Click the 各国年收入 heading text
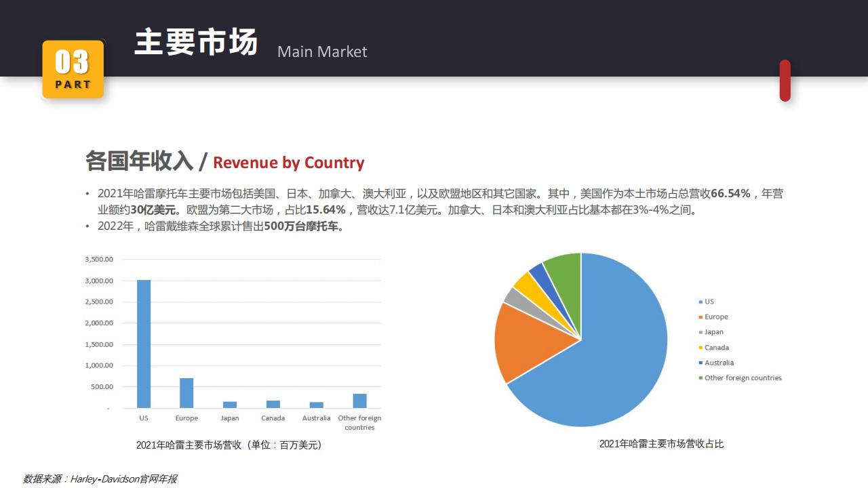868x488 pixels. click(x=139, y=161)
